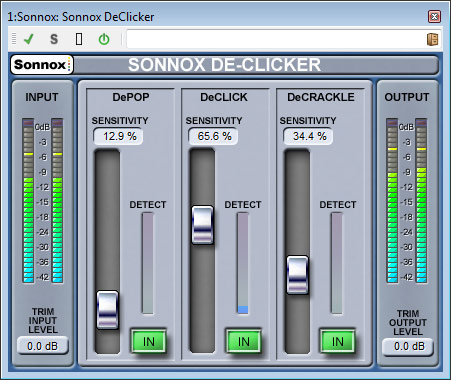
Task: Click the DePOP detect meter
Action: tap(148, 263)
